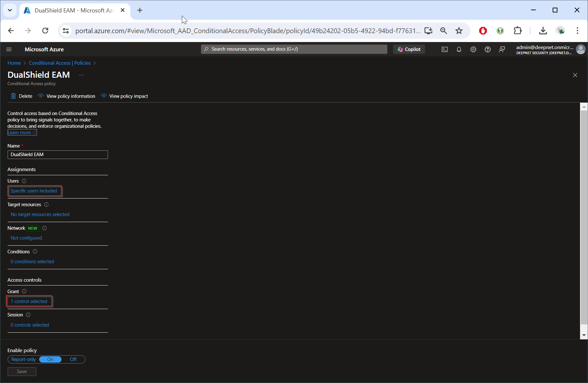Image resolution: width=588 pixels, height=383 pixels.
Task: Click the Grant info icon
Action: (x=24, y=291)
